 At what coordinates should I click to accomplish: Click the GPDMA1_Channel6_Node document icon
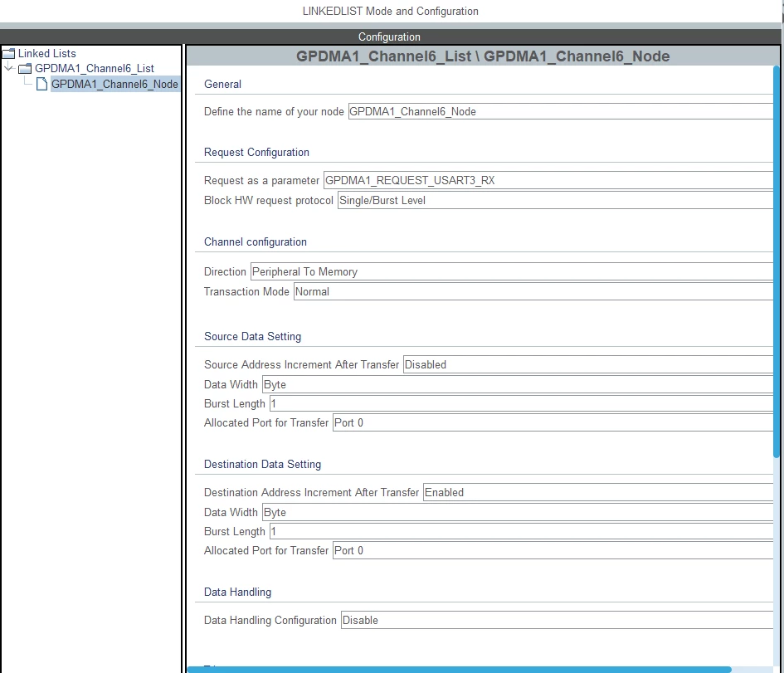pos(42,84)
